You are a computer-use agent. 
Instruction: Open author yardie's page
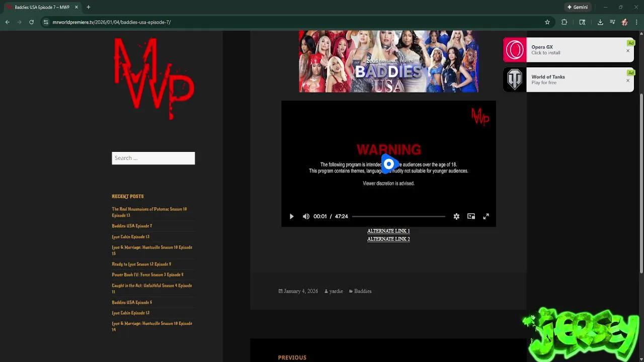tap(336, 291)
